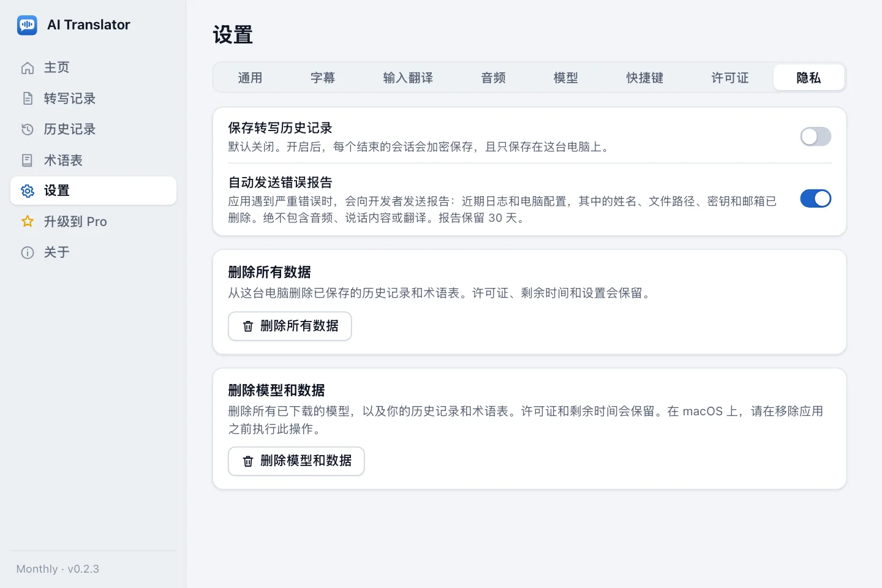882x588 pixels.
Task: Open 主页 from the sidebar
Action: click(93, 67)
